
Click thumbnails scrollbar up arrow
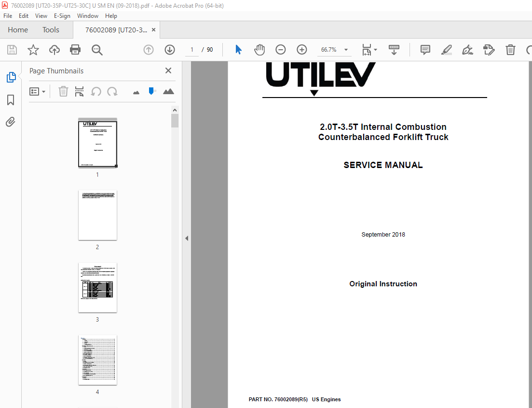coord(175,110)
